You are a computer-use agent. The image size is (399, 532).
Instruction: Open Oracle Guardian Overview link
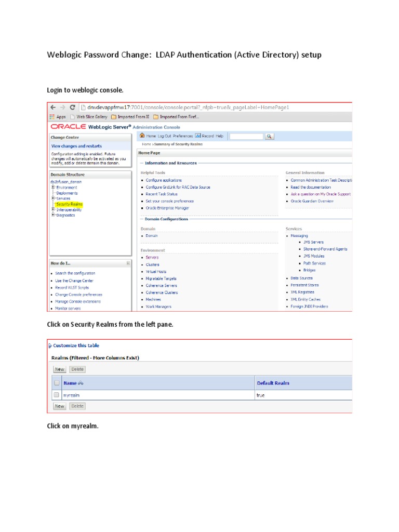coord(312,201)
